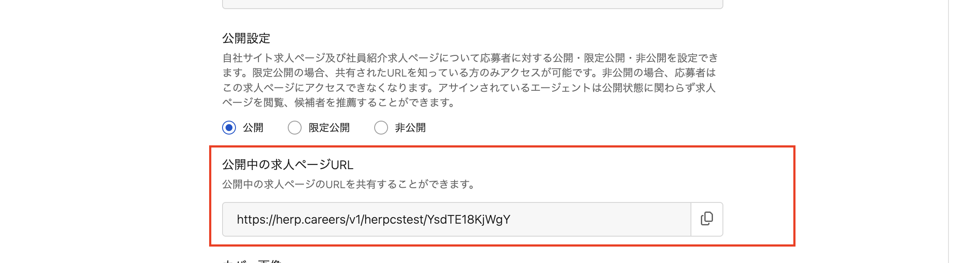
Task: Select the 非公開 radio button
Action: pyautogui.click(x=381, y=128)
